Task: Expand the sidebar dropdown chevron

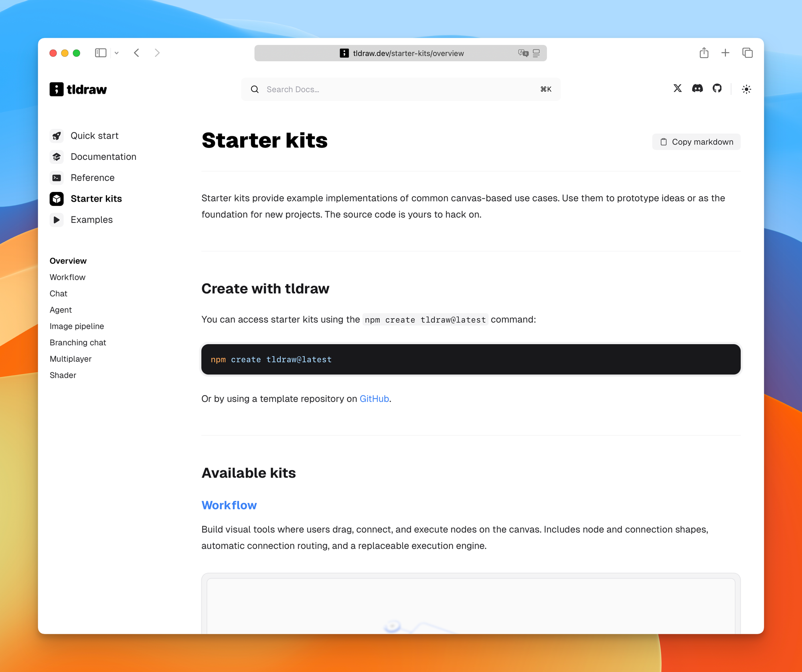Action: [117, 53]
